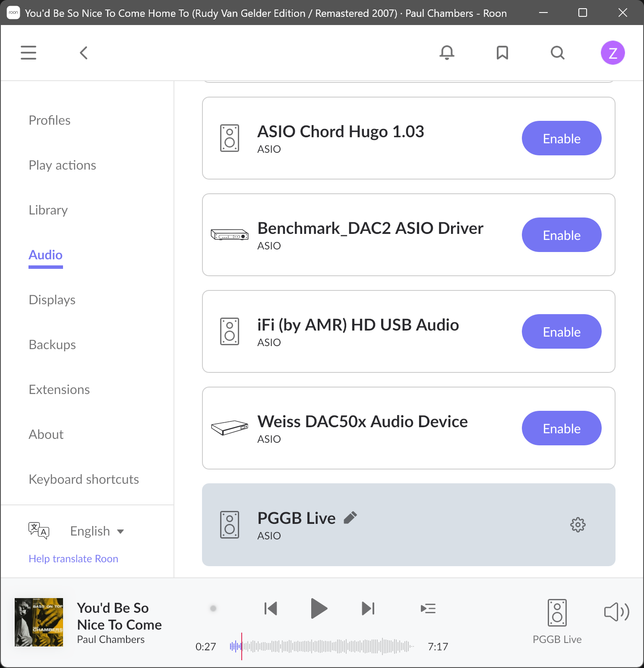Open the play queue icon
This screenshot has height=668, width=644.
pos(428,608)
